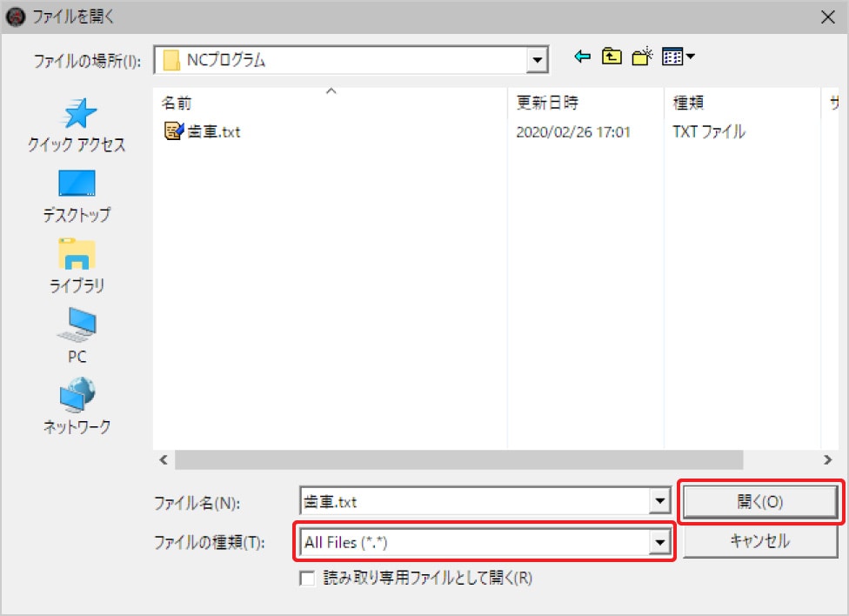Open Libraries (ライブラリ) location
Image resolution: width=849 pixels, height=616 pixels.
pos(77,266)
